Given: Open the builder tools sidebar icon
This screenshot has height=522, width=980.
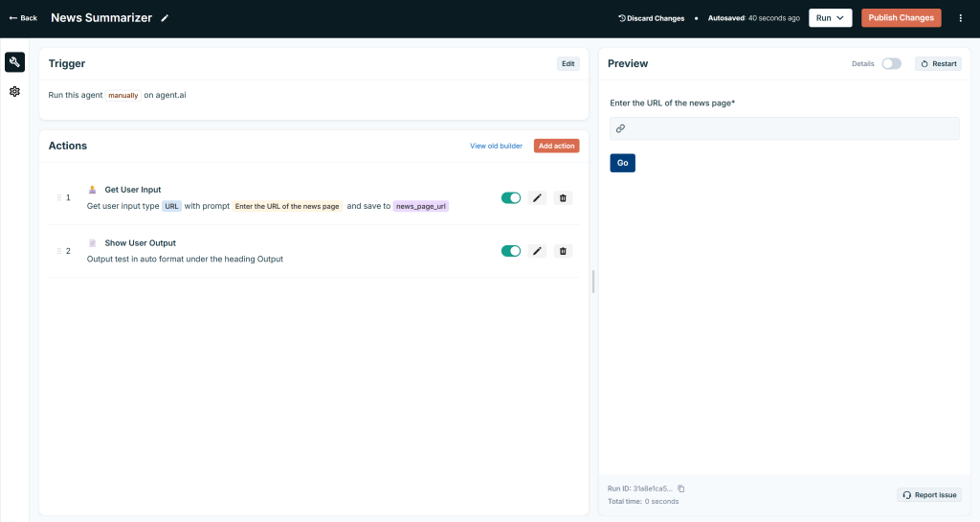Looking at the screenshot, I should pos(14,62).
